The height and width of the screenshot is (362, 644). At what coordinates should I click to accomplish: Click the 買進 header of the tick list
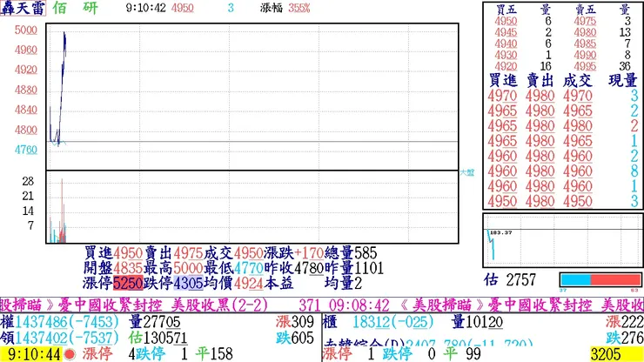point(504,81)
